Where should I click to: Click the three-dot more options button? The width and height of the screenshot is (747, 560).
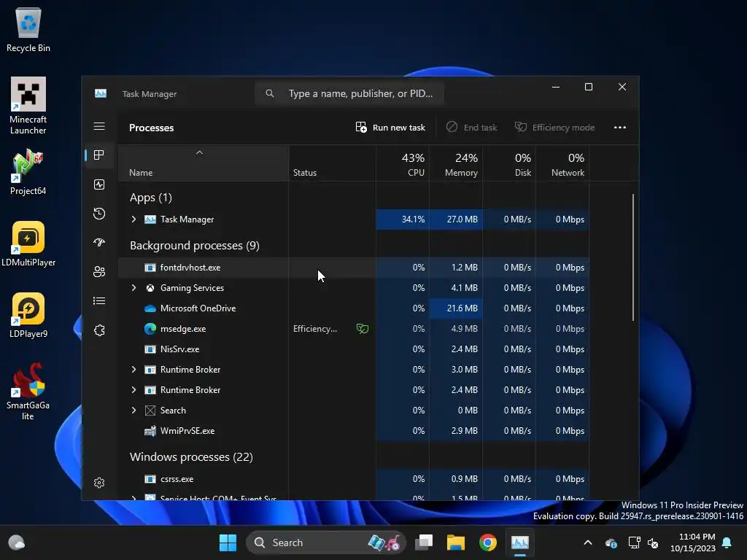620,128
